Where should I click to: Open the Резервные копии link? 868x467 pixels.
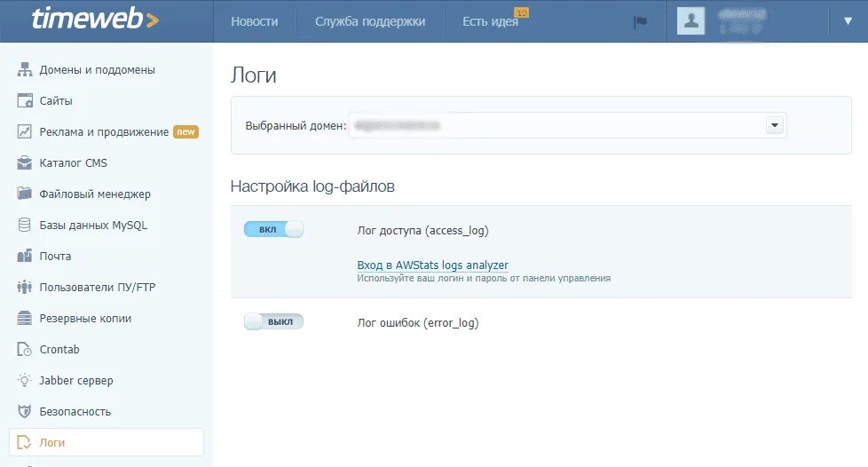click(85, 318)
